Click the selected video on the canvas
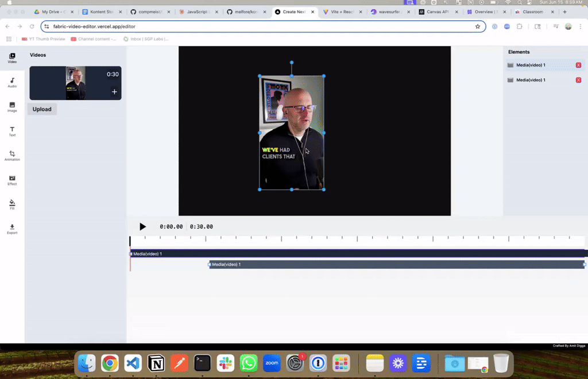 click(x=292, y=133)
